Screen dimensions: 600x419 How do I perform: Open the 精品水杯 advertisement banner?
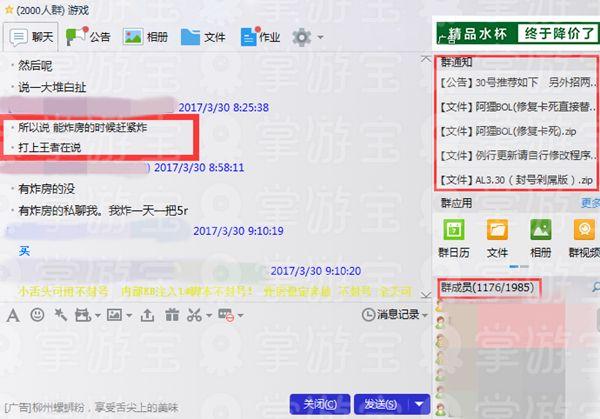click(x=517, y=34)
